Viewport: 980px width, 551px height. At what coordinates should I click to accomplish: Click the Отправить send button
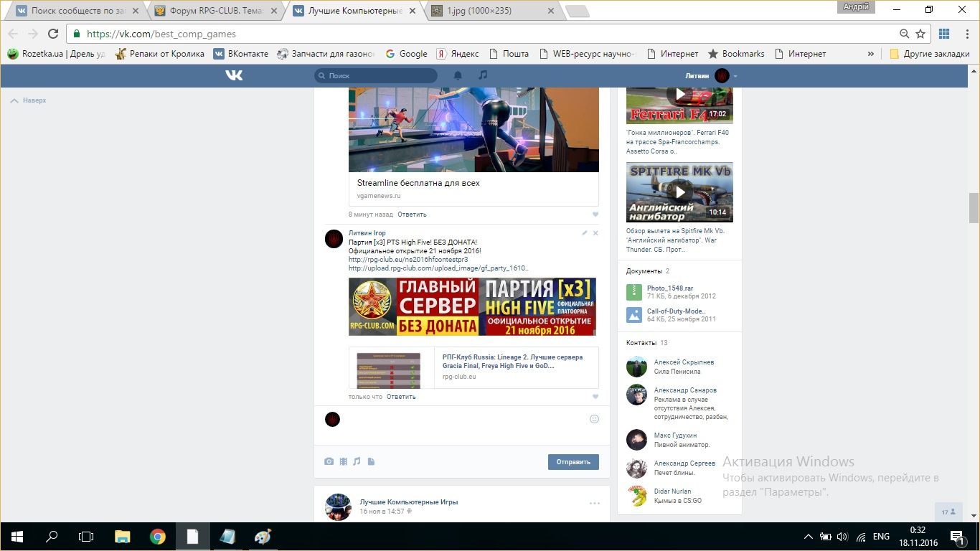point(573,462)
